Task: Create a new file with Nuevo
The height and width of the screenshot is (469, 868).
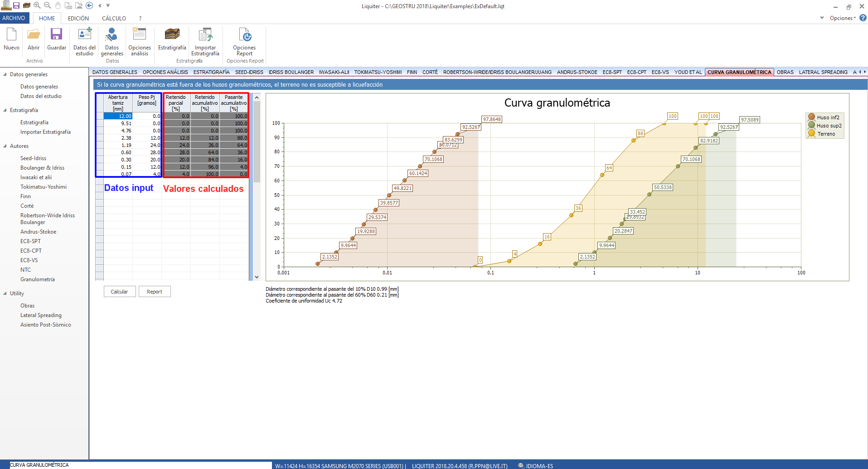Action: click(x=11, y=39)
